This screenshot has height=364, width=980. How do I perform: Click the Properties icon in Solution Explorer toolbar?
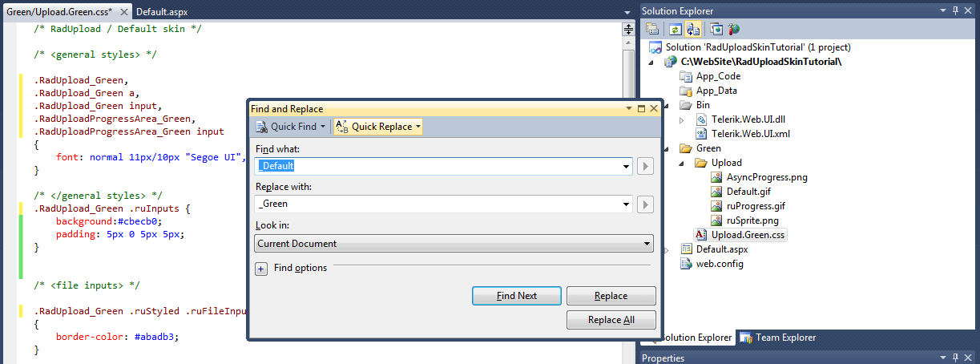pos(653,29)
